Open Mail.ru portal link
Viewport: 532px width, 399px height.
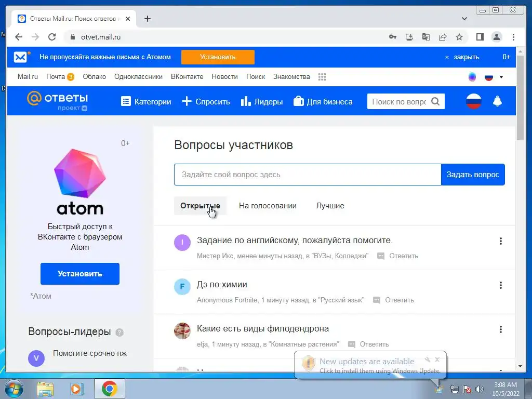pyautogui.click(x=28, y=77)
